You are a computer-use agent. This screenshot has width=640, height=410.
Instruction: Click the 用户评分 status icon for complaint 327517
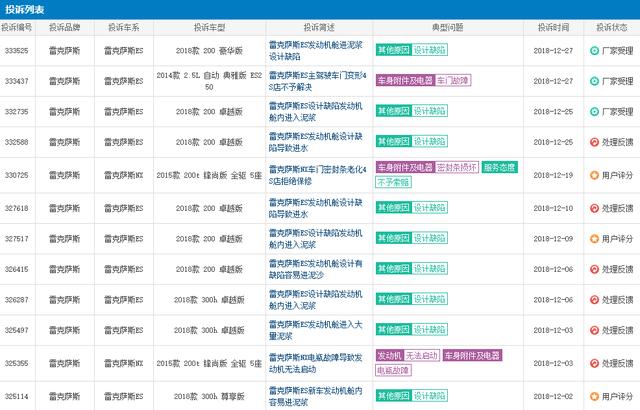594,239
